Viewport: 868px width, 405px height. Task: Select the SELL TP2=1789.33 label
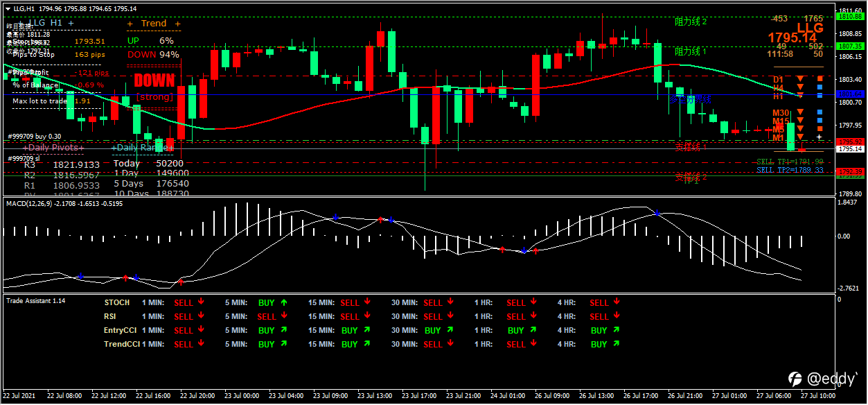pos(790,170)
